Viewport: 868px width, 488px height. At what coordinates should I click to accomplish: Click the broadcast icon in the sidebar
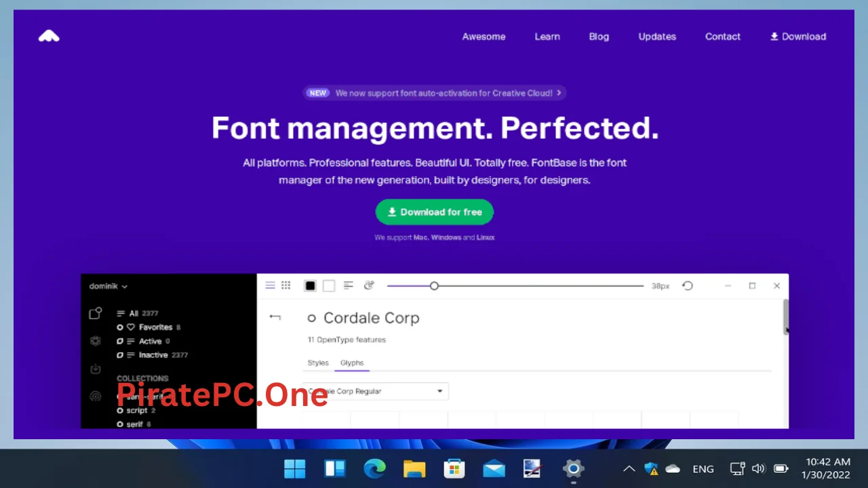click(96, 396)
